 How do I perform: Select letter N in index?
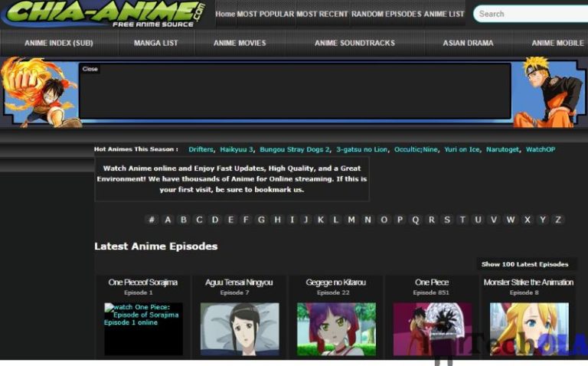point(367,220)
